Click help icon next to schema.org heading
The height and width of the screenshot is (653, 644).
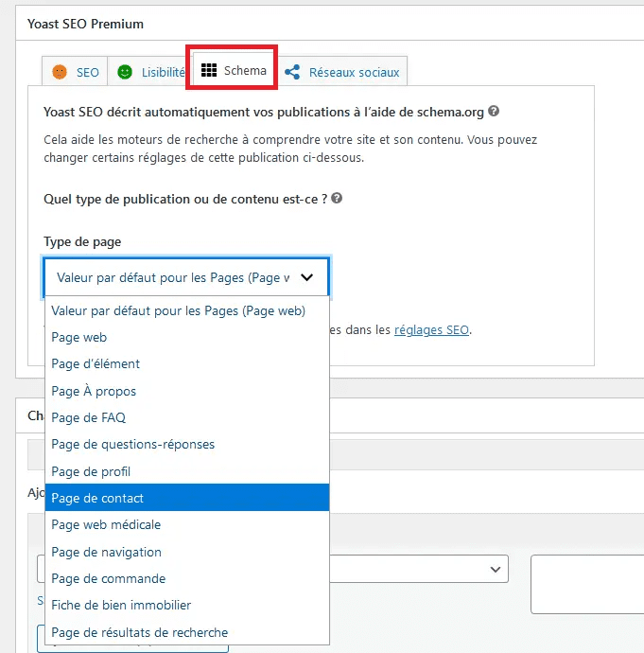[495, 112]
